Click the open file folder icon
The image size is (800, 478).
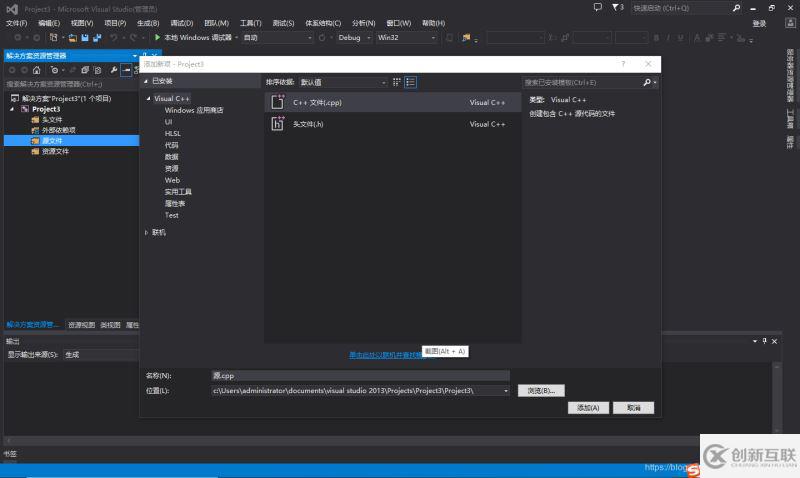tap(73, 38)
